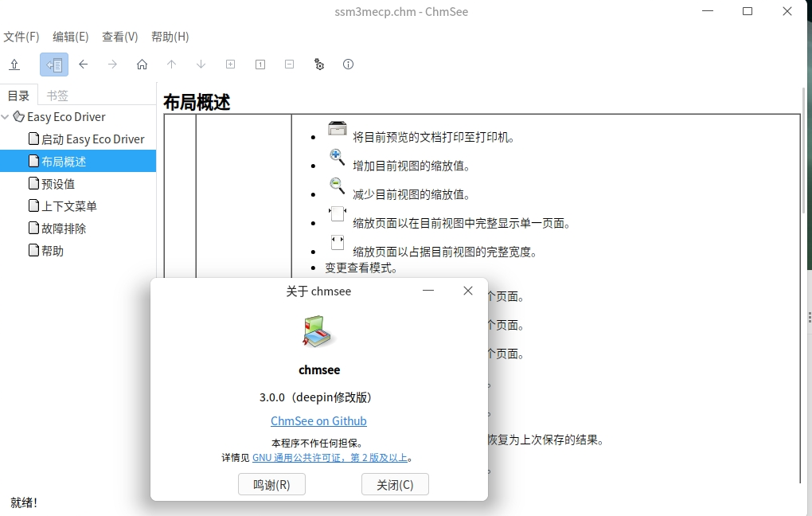Click the 鸣谢(R) button
This screenshot has width=812, height=516.
coord(271,484)
